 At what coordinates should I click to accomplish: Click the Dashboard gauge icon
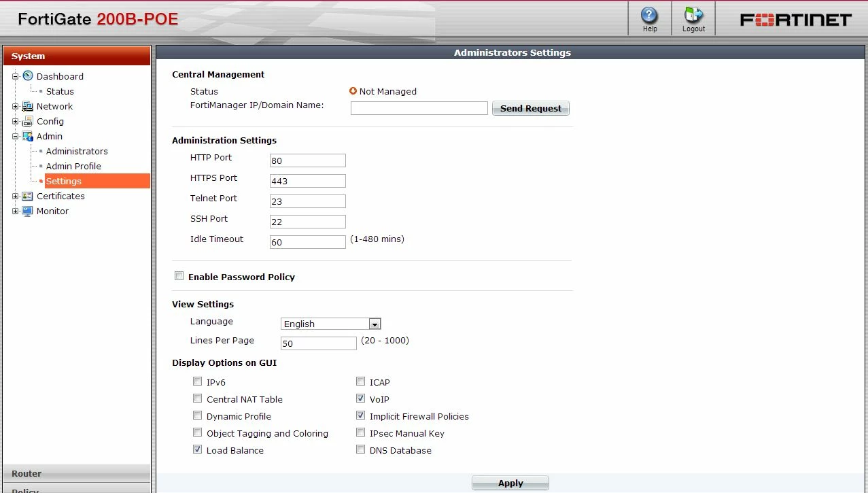[x=28, y=76]
